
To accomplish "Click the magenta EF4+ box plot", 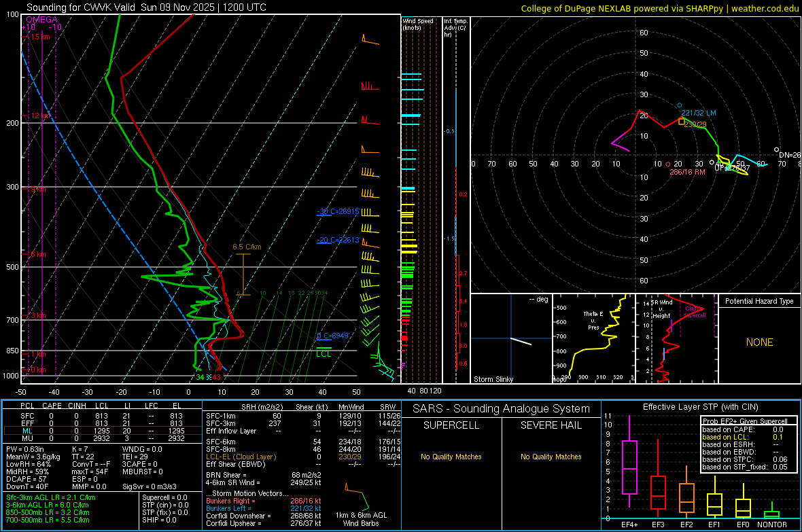I will tap(629, 462).
